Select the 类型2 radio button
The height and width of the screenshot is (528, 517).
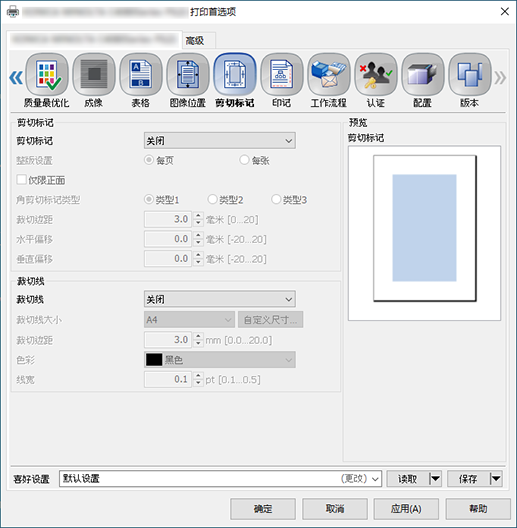(x=212, y=199)
